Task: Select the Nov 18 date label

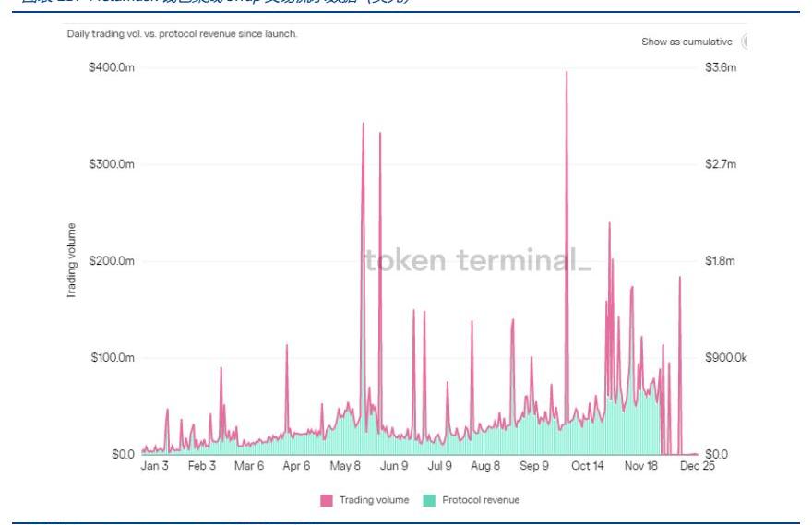Action: 640,465
